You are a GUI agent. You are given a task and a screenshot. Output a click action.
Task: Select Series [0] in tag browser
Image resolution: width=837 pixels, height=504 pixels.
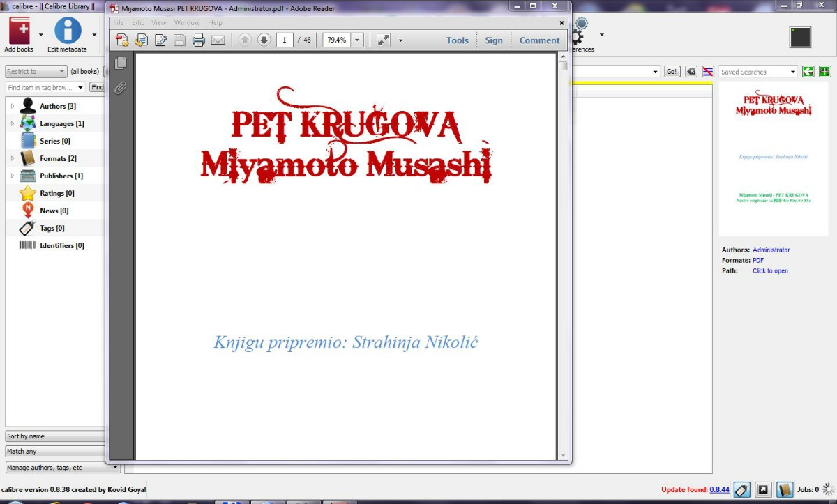point(54,141)
